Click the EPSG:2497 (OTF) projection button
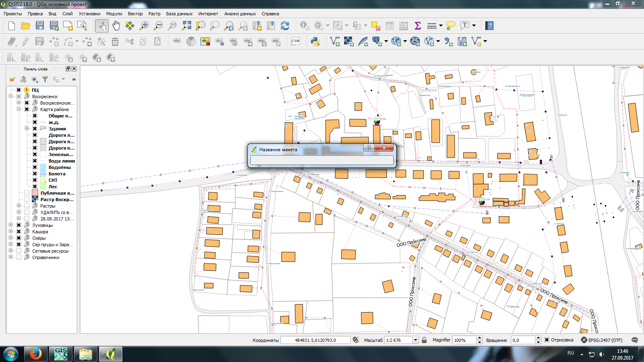The width and height of the screenshot is (644, 362). [x=601, y=340]
